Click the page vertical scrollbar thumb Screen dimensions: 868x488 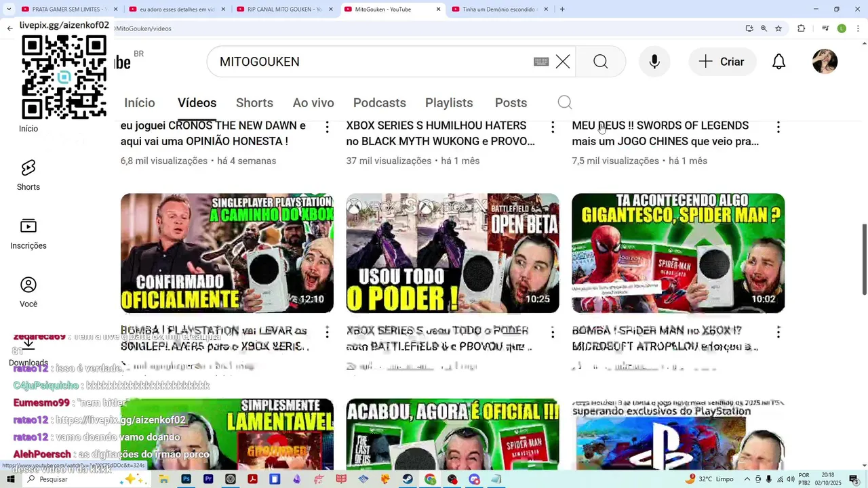pos(865,260)
